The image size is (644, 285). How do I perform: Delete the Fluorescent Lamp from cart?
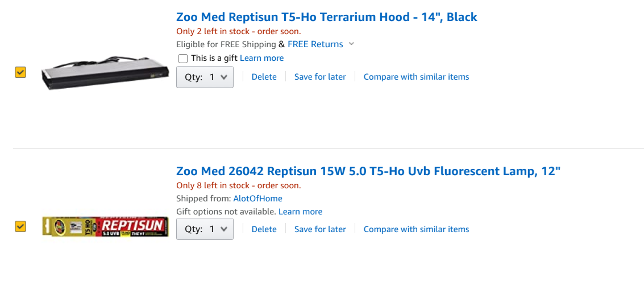coord(264,229)
